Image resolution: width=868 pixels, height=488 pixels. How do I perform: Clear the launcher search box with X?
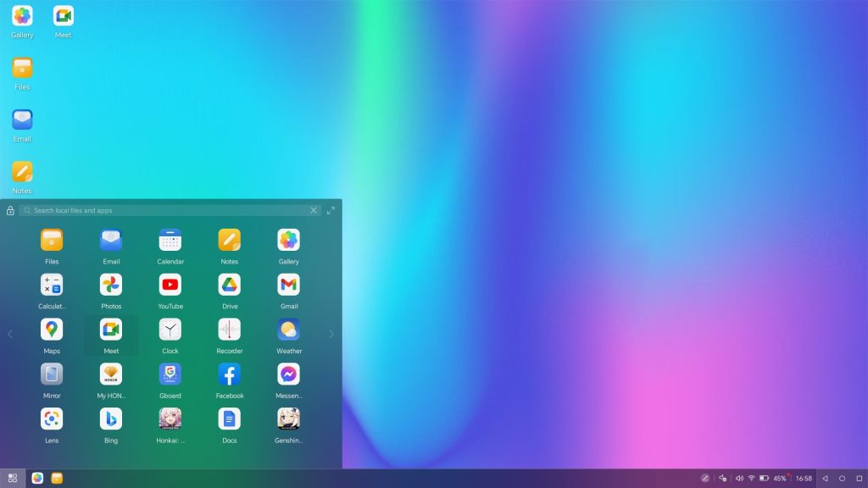tap(314, 210)
